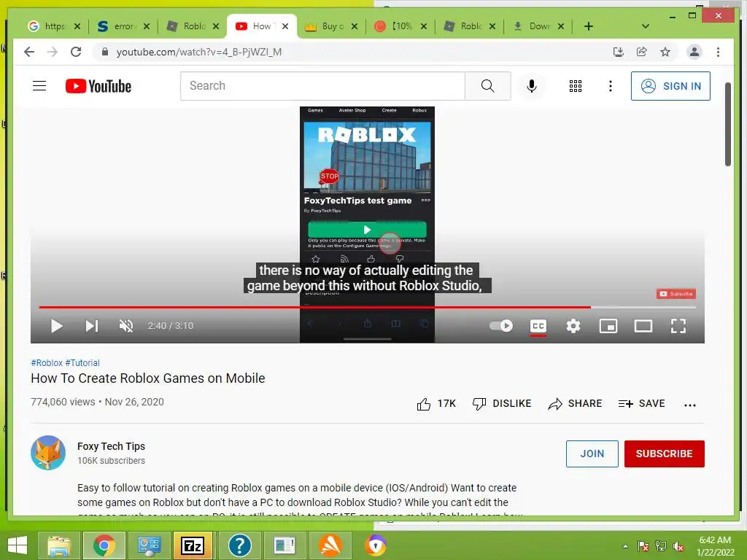Open the Foxy Tech Tips channel name
Screen dimensions: 747x560
tap(111, 446)
